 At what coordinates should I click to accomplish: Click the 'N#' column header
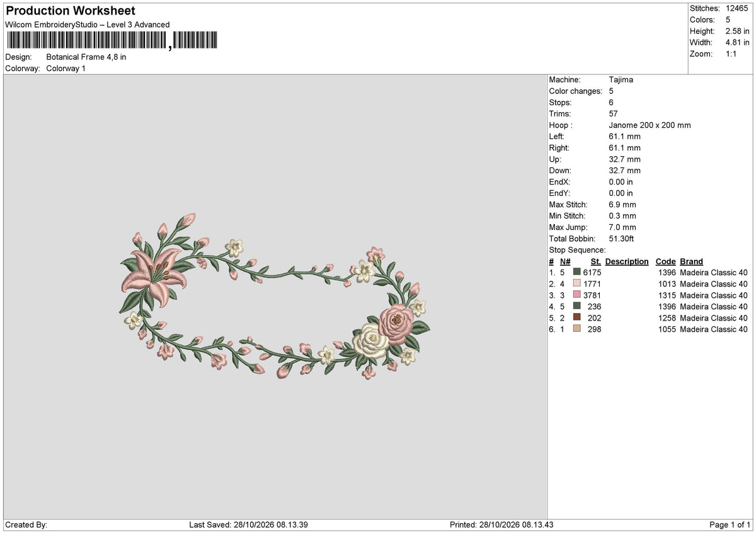[565, 261]
